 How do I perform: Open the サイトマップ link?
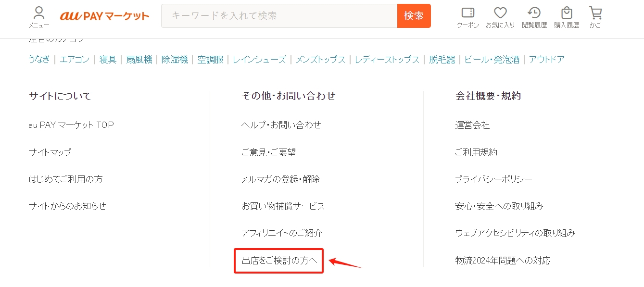(50, 152)
